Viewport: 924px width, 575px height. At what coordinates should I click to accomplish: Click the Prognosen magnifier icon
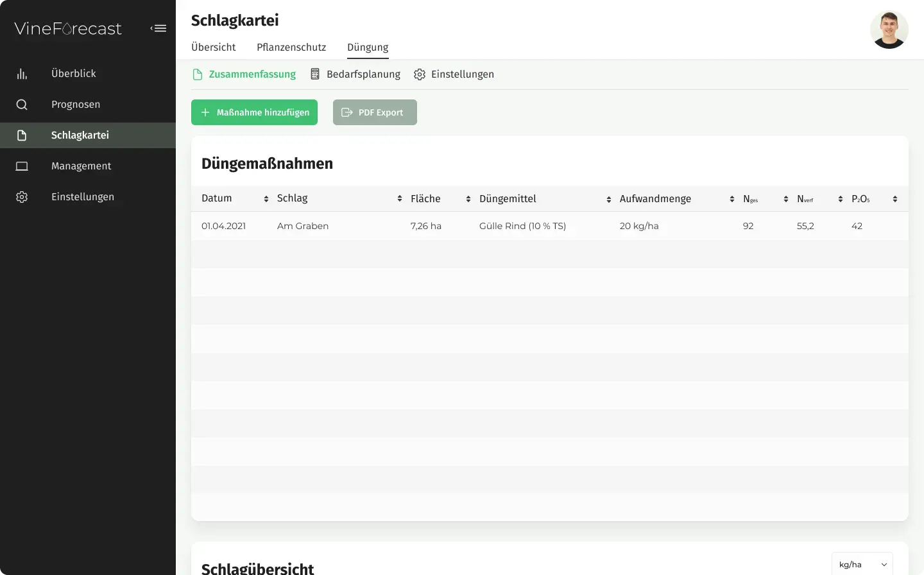(x=22, y=105)
